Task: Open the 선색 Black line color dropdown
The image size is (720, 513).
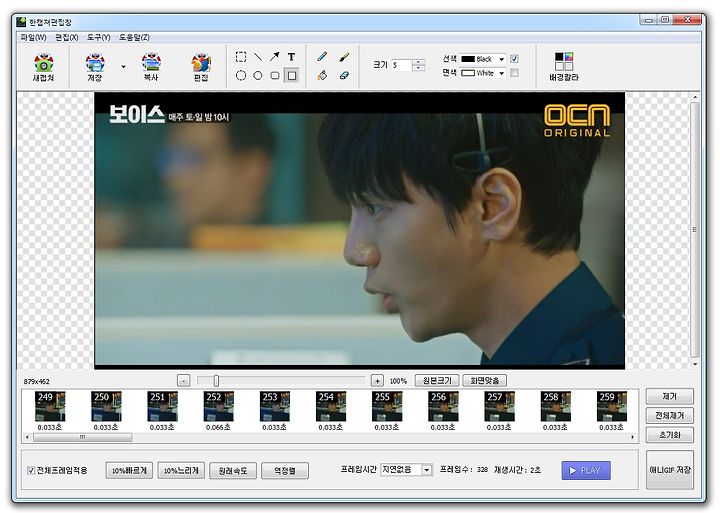Action: [501, 59]
